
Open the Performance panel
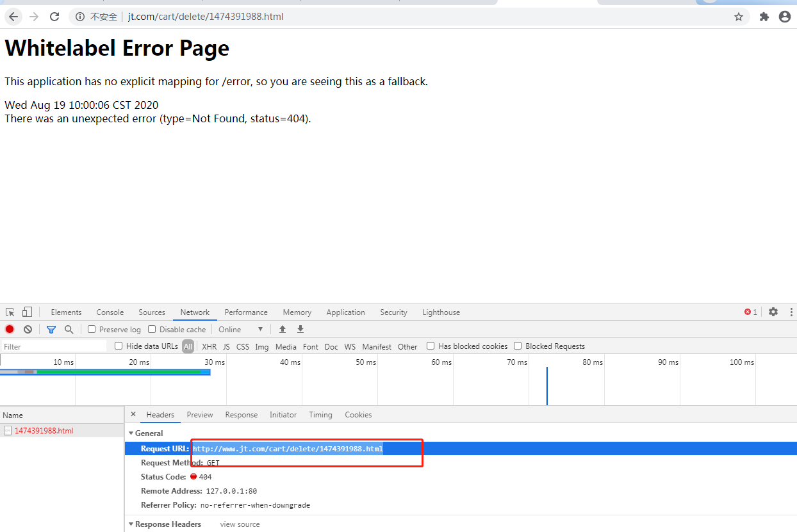pyautogui.click(x=246, y=312)
